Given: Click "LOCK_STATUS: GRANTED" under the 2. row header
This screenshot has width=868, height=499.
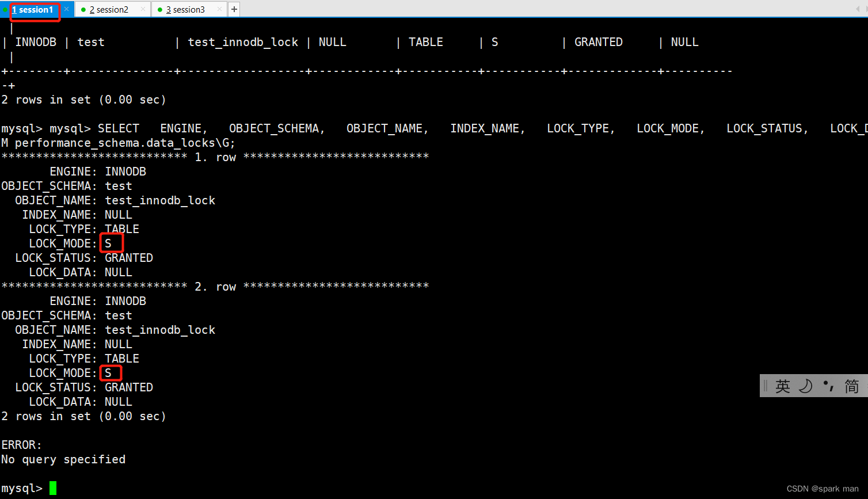Looking at the screenshot, I should coord(84,387).
